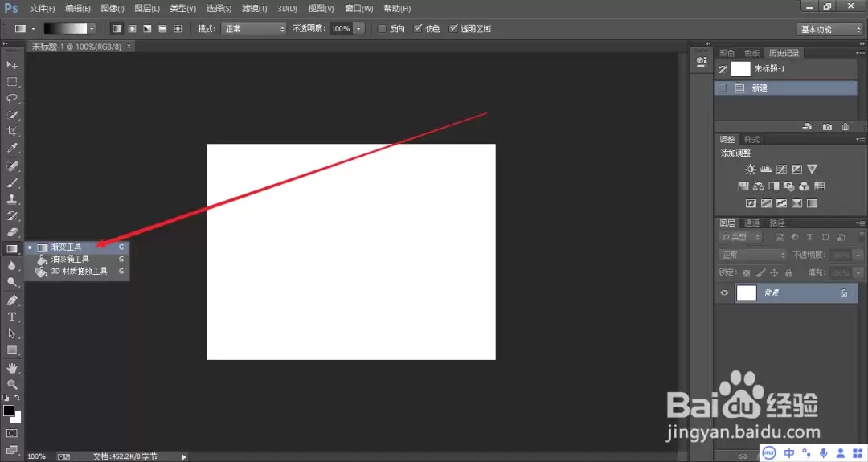Choose linear gradient style
Viewport: 868px width, 462px height.
[117, 28]
